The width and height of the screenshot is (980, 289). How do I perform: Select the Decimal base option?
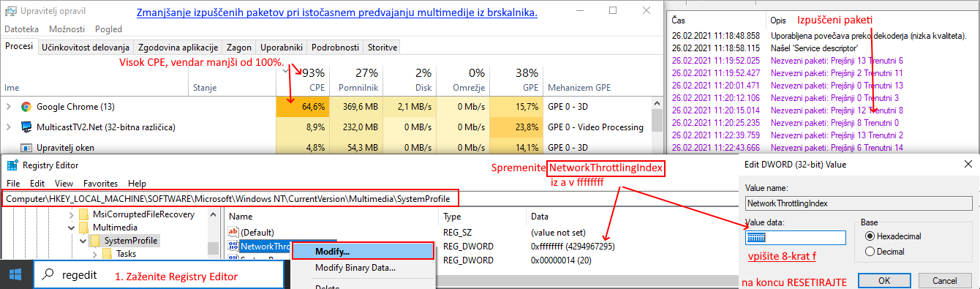[x=870, y=252]
